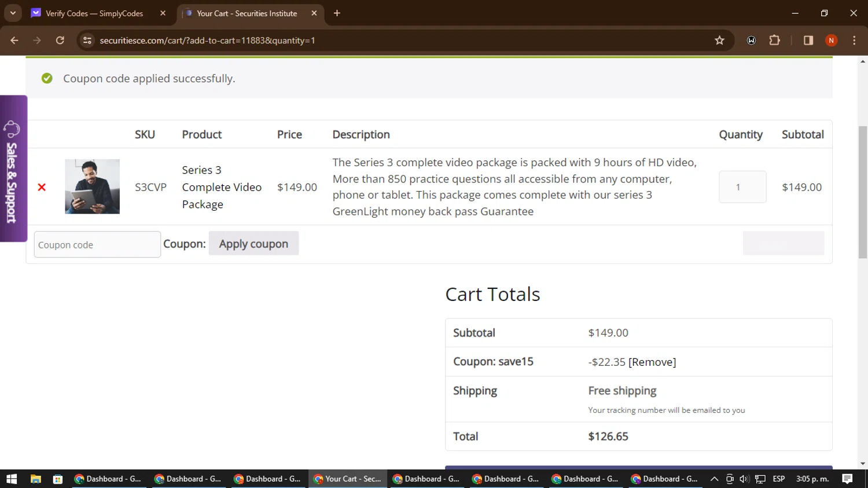
Task: Open a new browser tab
Action: pyautogui.click(x=337, y=13)
